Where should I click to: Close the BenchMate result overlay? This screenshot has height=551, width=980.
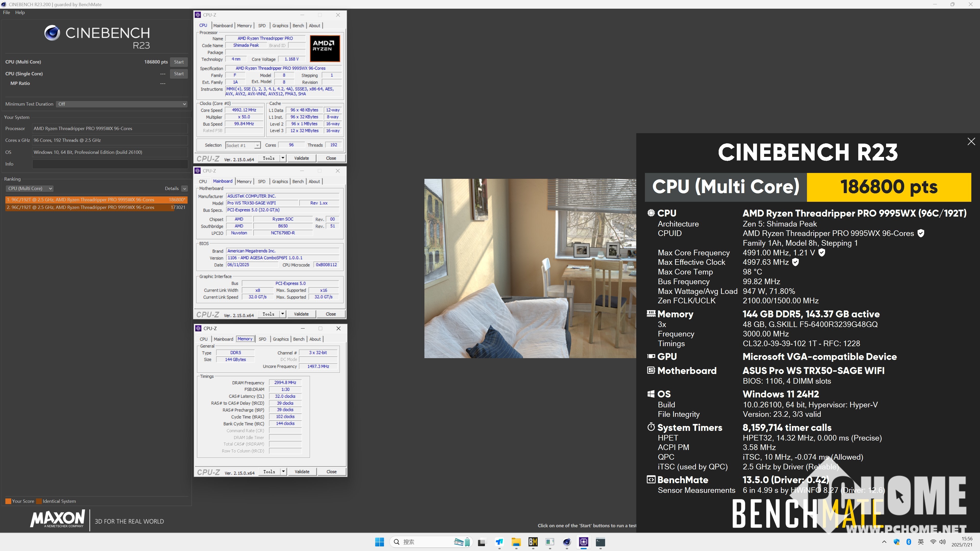(971, 142)
